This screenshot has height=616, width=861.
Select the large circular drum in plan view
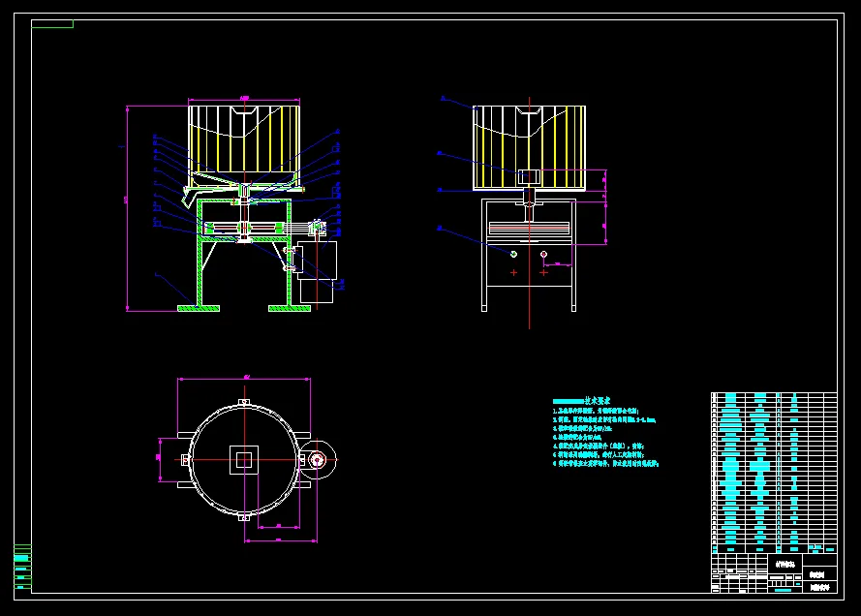[x=244, y=459]
